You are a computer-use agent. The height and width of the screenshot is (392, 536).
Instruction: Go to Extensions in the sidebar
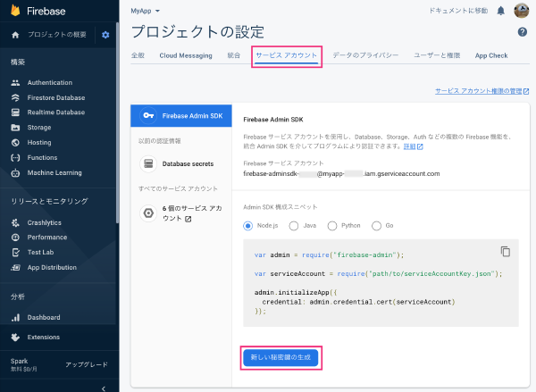[x=44, y=337]
